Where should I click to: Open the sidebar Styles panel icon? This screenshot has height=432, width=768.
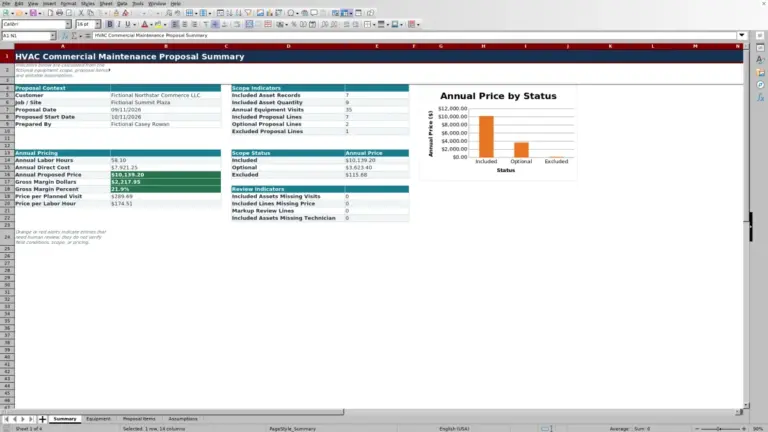760,59
